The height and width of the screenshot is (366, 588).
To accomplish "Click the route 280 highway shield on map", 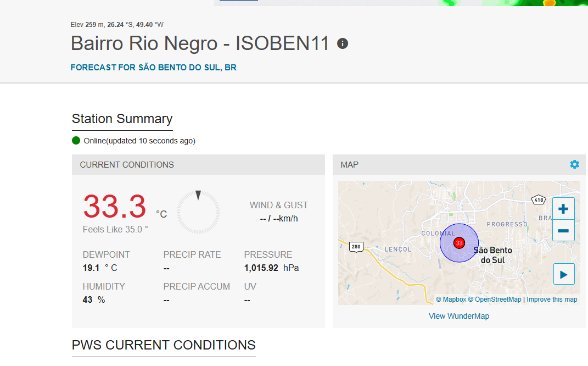I will [x=356, y=247].
